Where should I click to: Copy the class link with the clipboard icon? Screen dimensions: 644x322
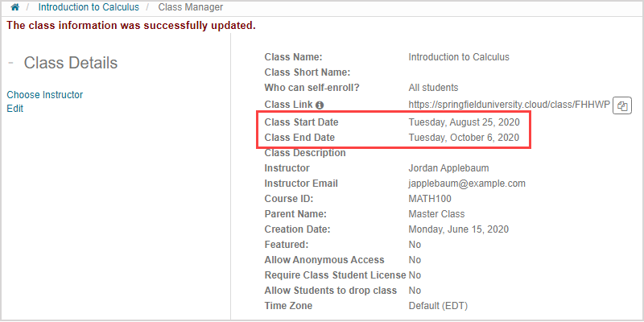coord(622,105)
